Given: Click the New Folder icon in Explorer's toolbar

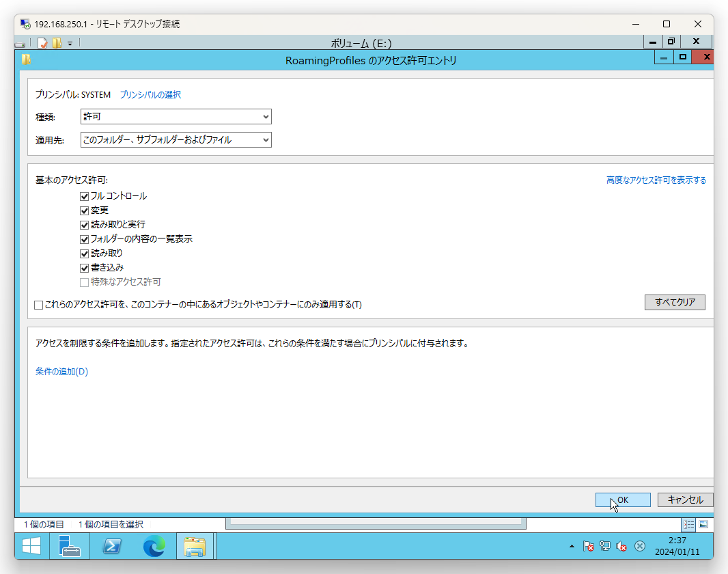Looking at the screenshot, I should tap(57, 43).
